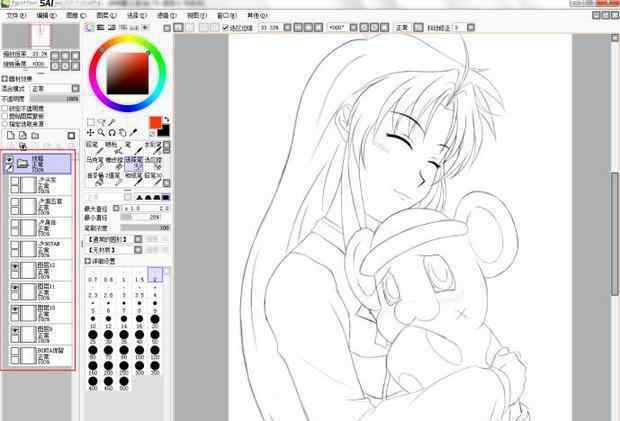Image resolution: width=620 pixels, height=421 pixels.
Task: Adjust the 不透明度 opacity slider
Action: [55, 99]
